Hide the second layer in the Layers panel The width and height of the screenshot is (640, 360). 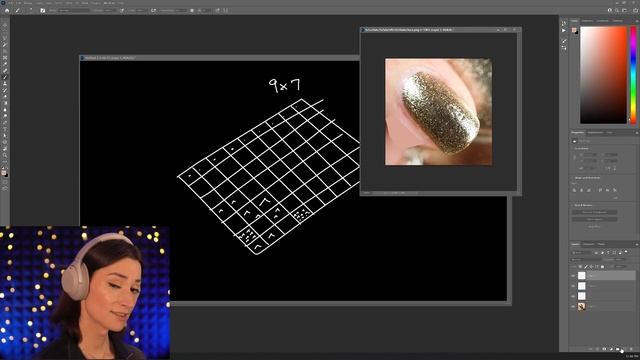573,286
